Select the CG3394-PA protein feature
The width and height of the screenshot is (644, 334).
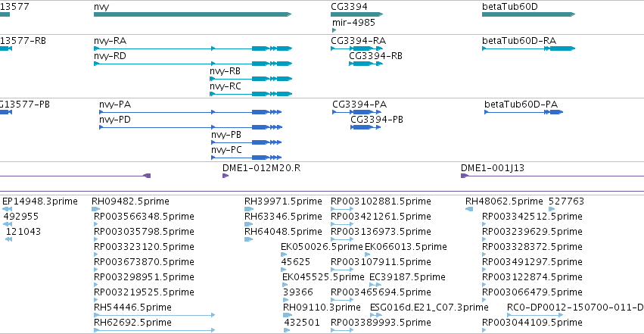(357, 112)
